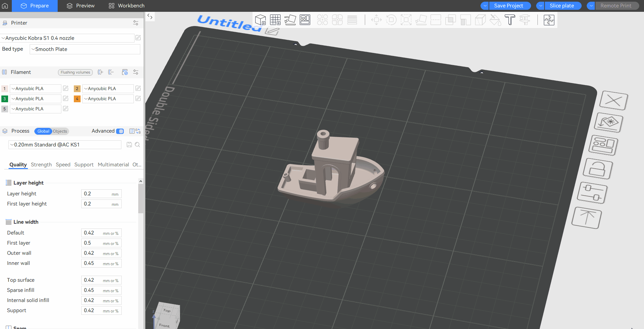Save the process preset disk icon

tap(129, 145)
